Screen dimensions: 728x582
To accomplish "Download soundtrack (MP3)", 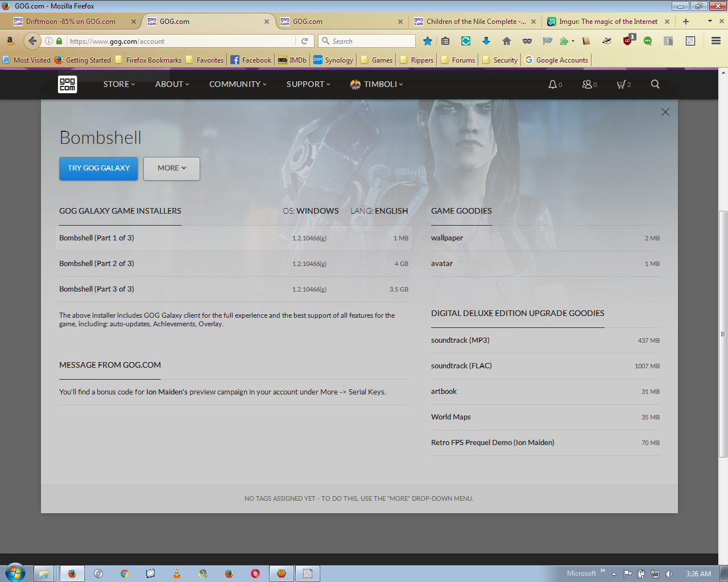I will (545, 340).
